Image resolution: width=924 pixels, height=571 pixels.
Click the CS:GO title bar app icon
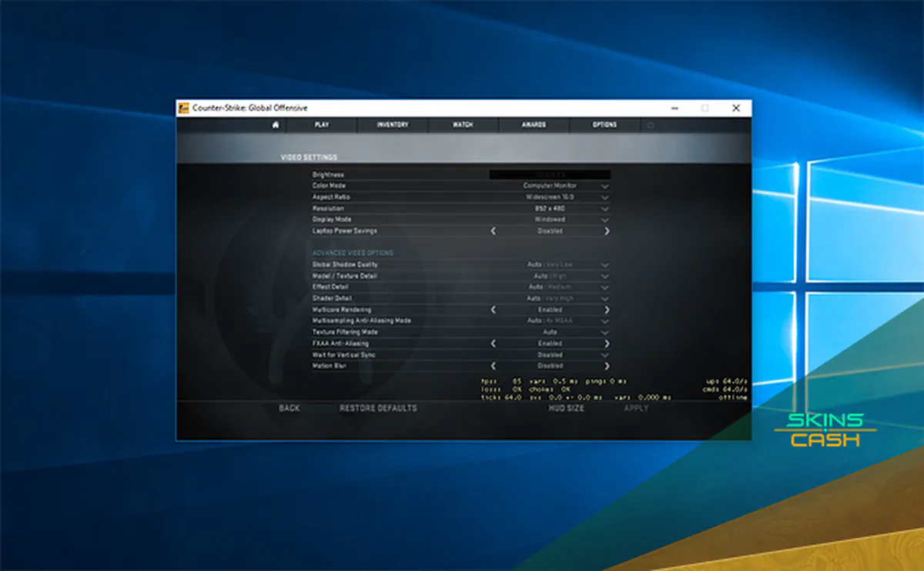click(183, 109)
